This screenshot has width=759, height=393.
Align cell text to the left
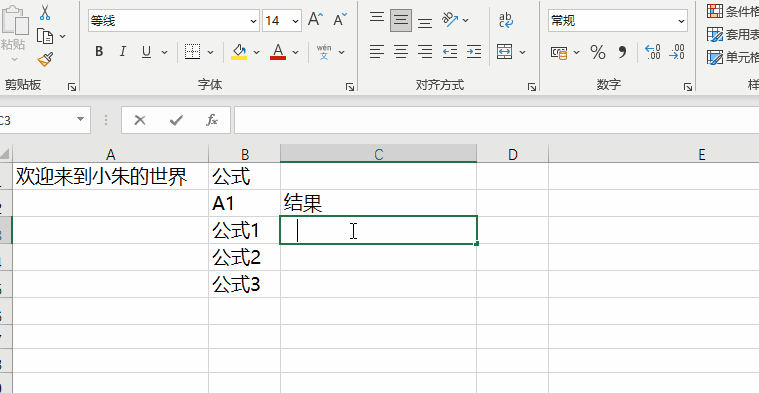[377, 52]
